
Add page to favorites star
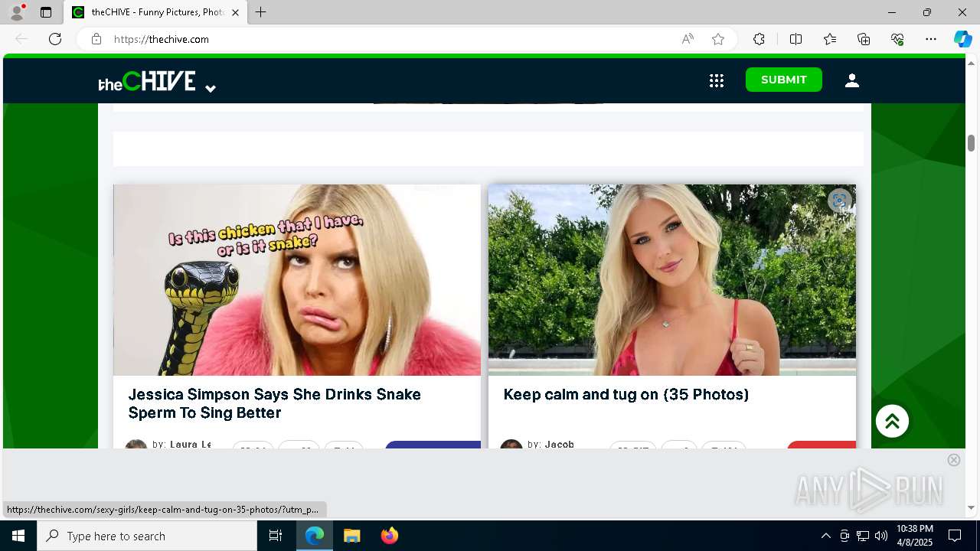click(x=718, y=39)
